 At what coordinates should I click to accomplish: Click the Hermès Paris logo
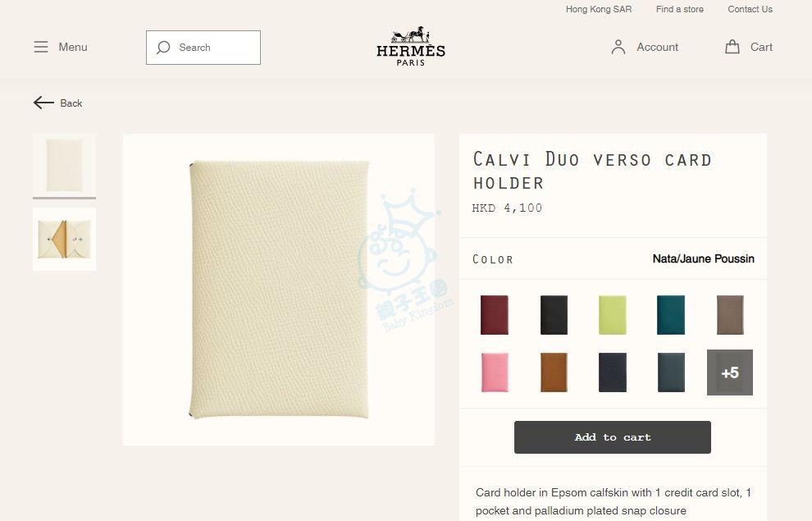click(x=411, y=46)
